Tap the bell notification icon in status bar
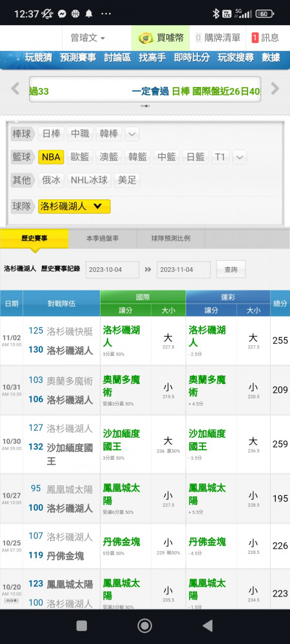 coord(89,14)
